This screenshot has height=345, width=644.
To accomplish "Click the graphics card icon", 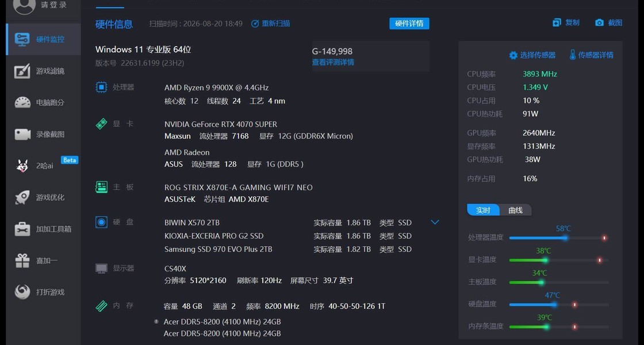I will click(x=101, y=124).
